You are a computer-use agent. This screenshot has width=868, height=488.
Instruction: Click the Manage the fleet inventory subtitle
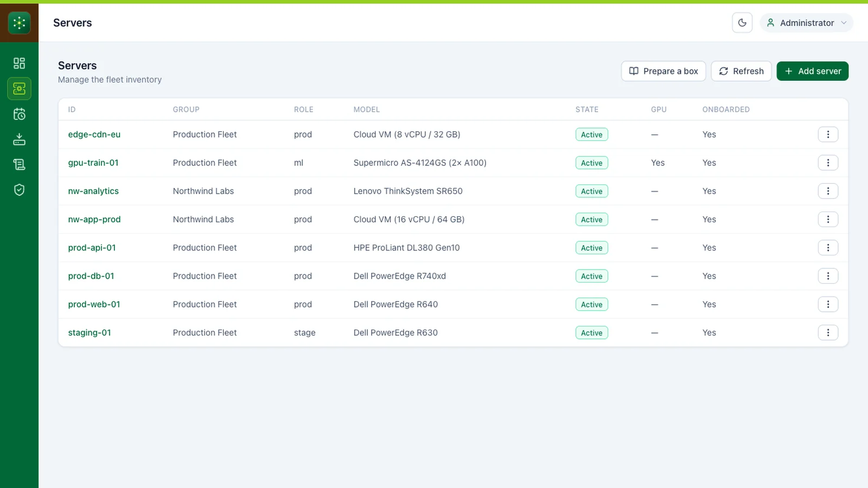coord(110,80)
